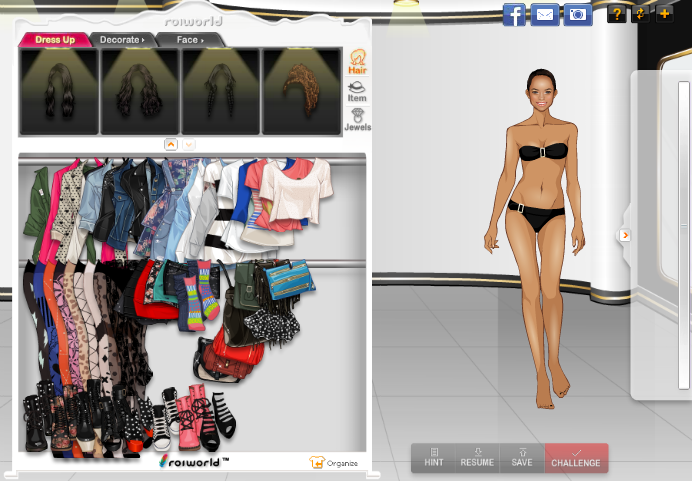Click the Organize wardrobe button
This screenshot has height=481, width=692.
pyautogui.click(x=334, y=463)
